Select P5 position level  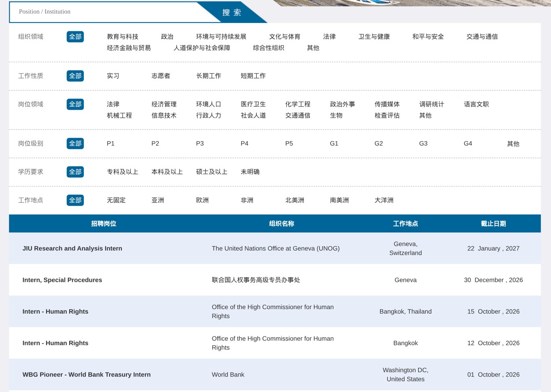pyautogui.click(x=289, y=143)
